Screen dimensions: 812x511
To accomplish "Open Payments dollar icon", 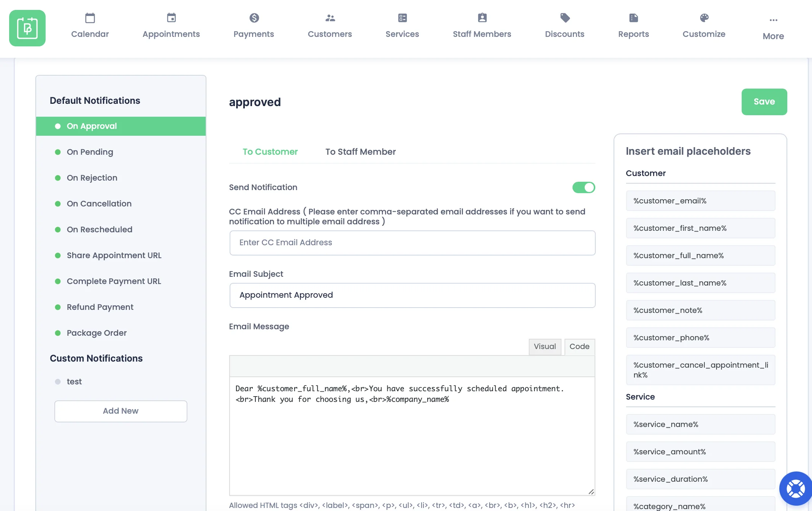I will pyautogui.click(x=254, y=18).
